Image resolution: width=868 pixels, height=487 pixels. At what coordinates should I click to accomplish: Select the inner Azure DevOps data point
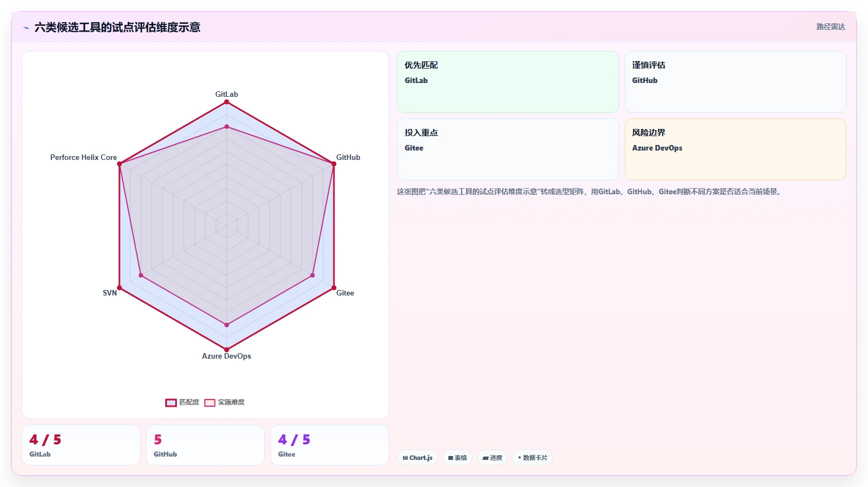click(x=227, y=325)
